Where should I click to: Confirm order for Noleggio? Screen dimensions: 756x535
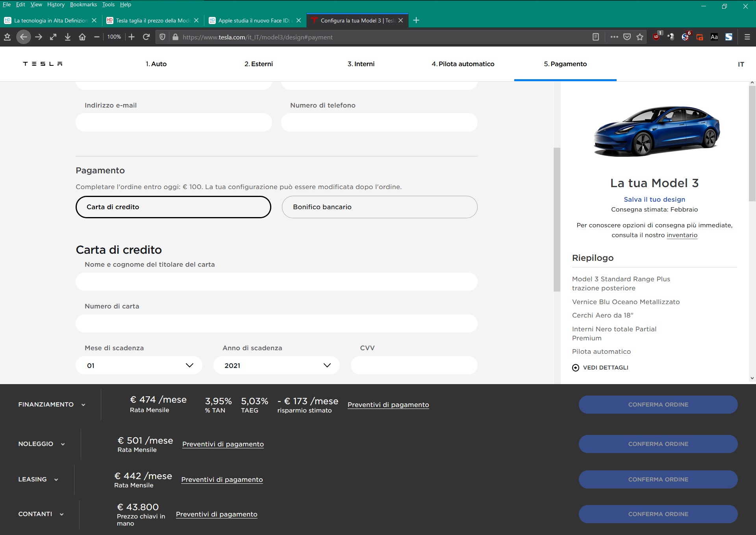coord(658,444)
